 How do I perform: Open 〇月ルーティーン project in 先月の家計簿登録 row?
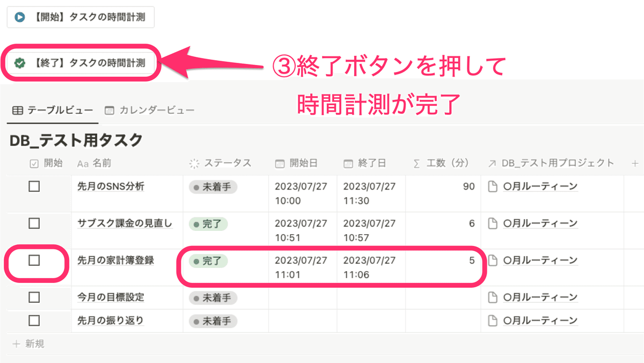point(540,260)
